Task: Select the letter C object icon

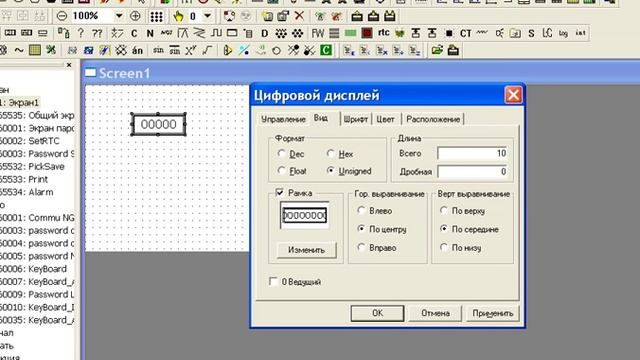Action: 134,33
